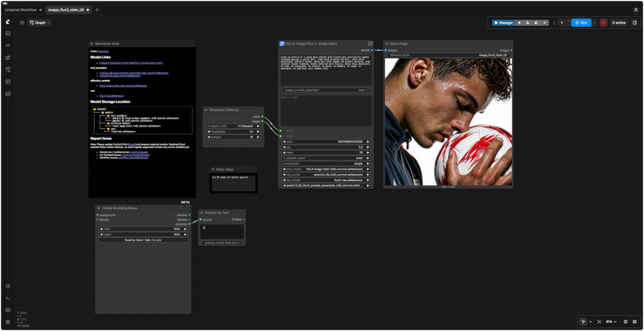644x331 pixels.
Task: Toggle the bottom console terminal panel
Action: tap(8, 298)
